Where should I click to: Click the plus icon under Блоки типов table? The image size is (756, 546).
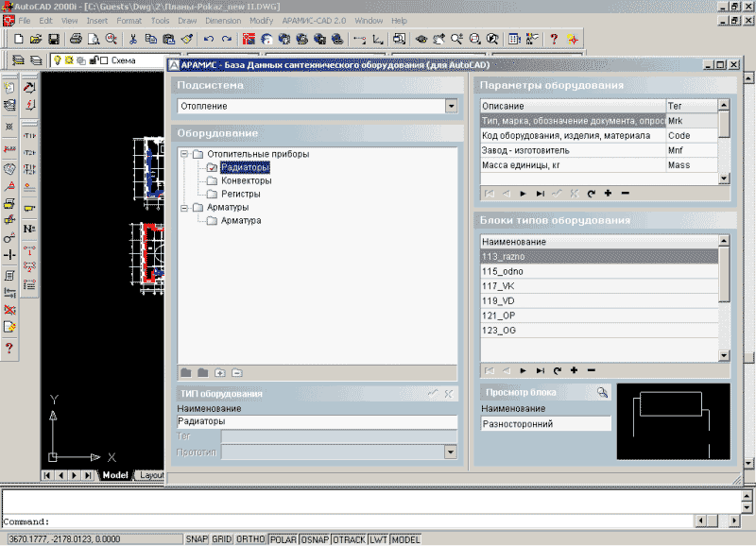point(574,370)
